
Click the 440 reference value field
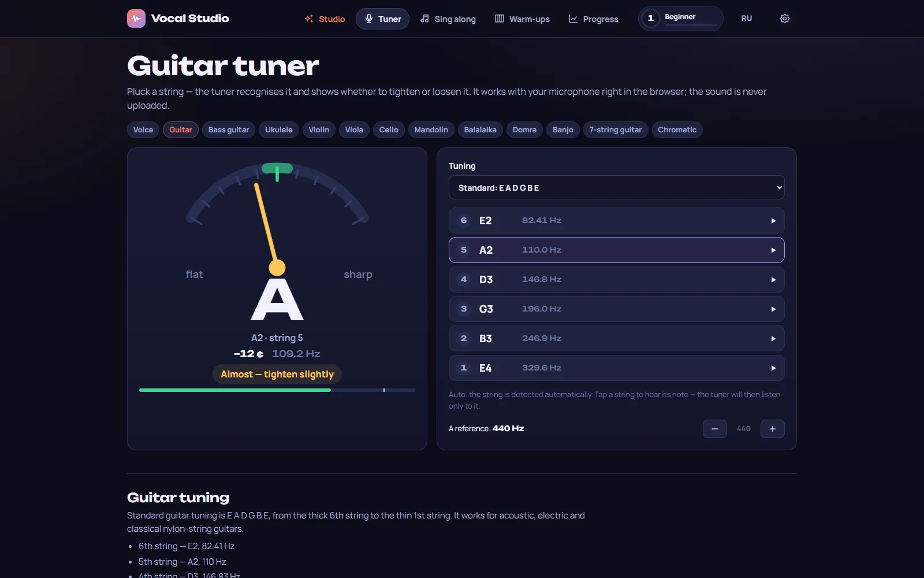click(744, 429)
